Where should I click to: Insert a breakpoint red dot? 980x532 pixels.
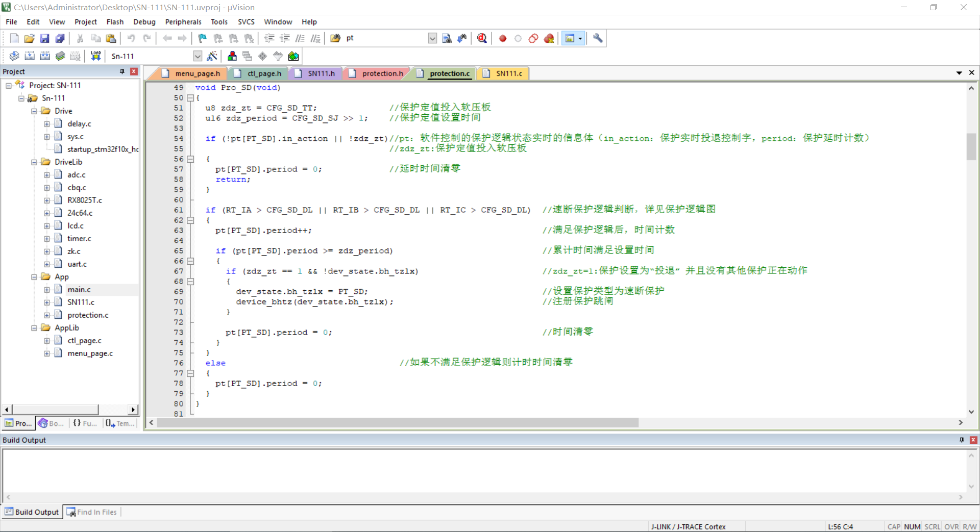pos(503,38)
